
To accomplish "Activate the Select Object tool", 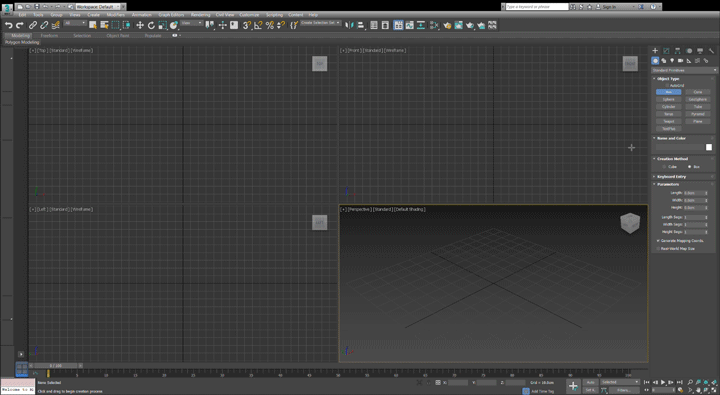I will tap(93, 25).
